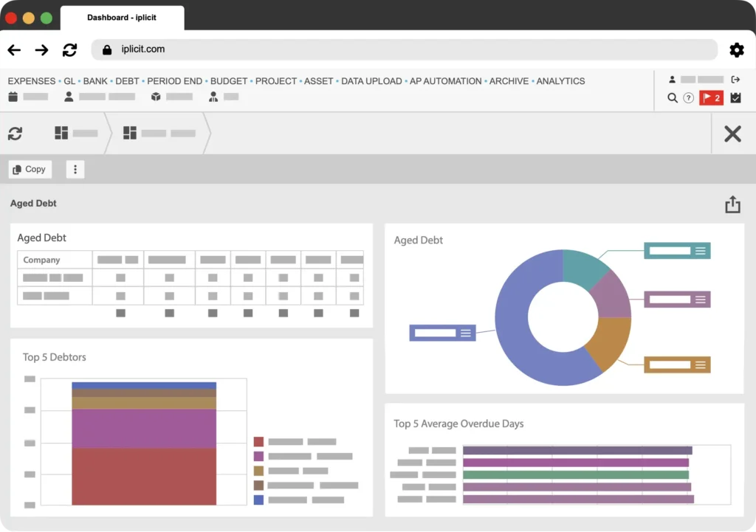
Task: Open search with the magnifier icon
Action: pos(672,98)
